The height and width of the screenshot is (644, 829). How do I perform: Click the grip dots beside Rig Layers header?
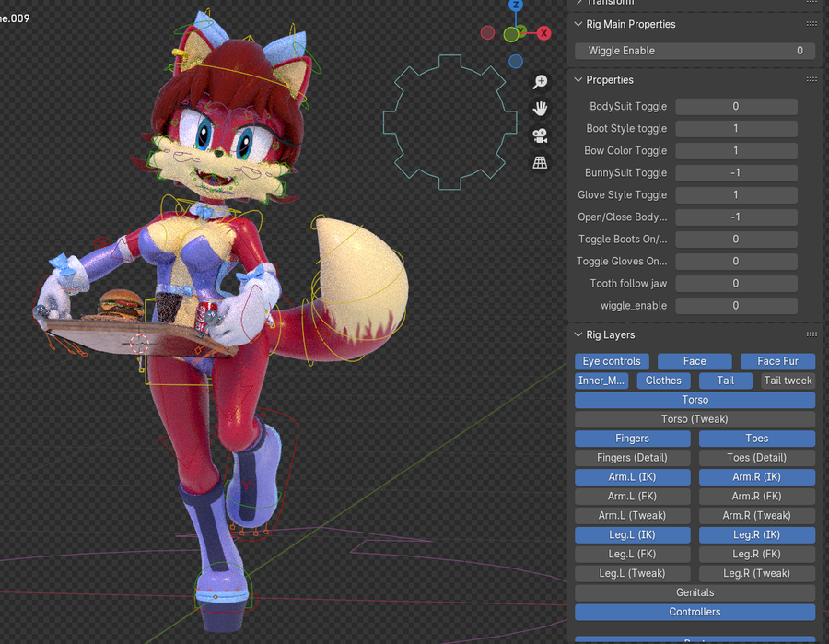[x=811, y=334]
